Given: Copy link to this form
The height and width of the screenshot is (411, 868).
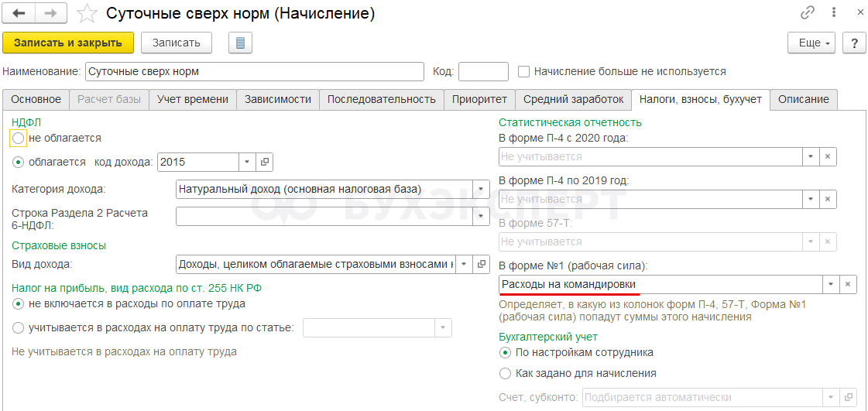Looking at the screenshot, I should (x=808, y=12).
